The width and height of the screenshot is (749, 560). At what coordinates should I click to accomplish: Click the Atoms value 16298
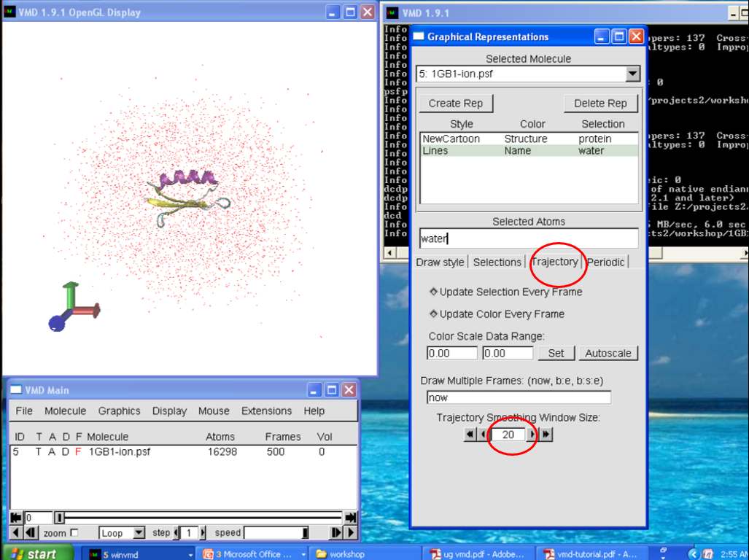tap(222, 451)
